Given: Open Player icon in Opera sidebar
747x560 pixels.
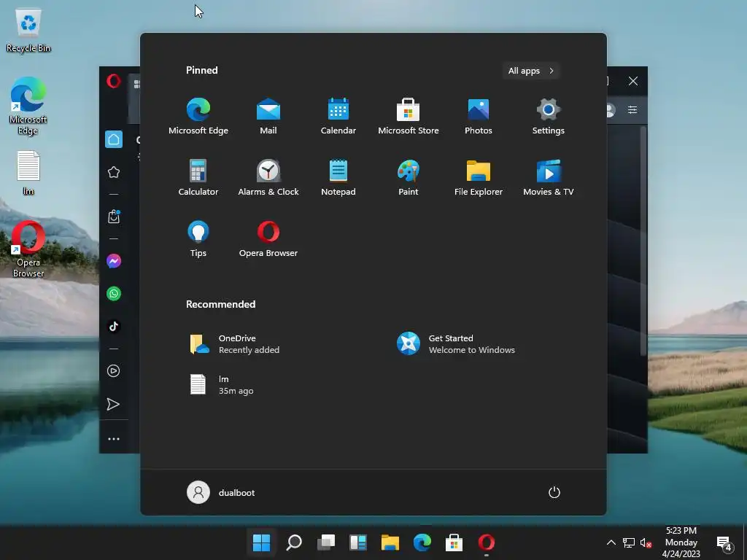Looking at the screenshot, I should pos(113,371).
